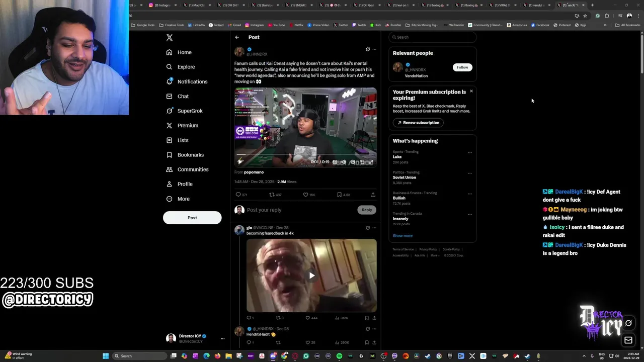Go to Home in X sidebar
The width and height of the screenshot is (644, 362).
(179, 52)
